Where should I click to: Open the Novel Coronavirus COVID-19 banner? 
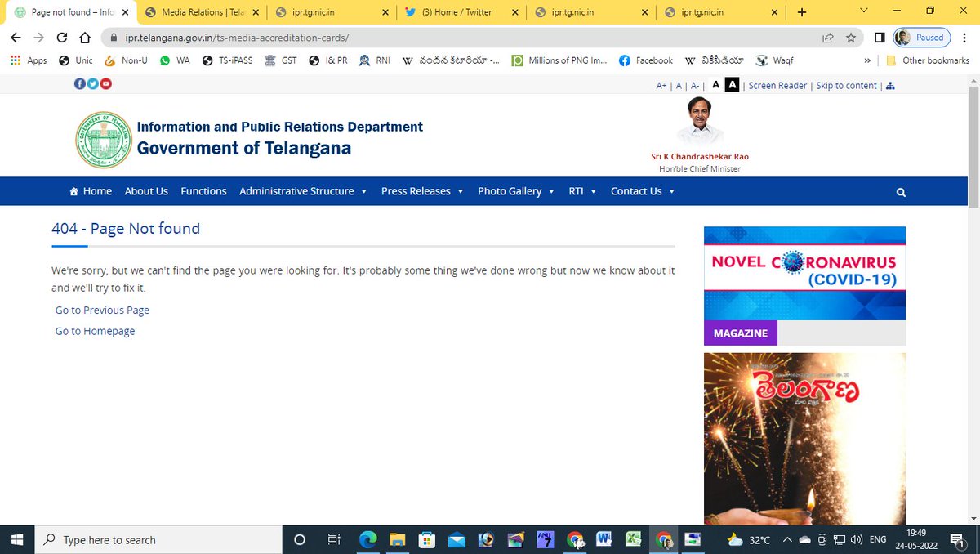click(x=804, y=273)
